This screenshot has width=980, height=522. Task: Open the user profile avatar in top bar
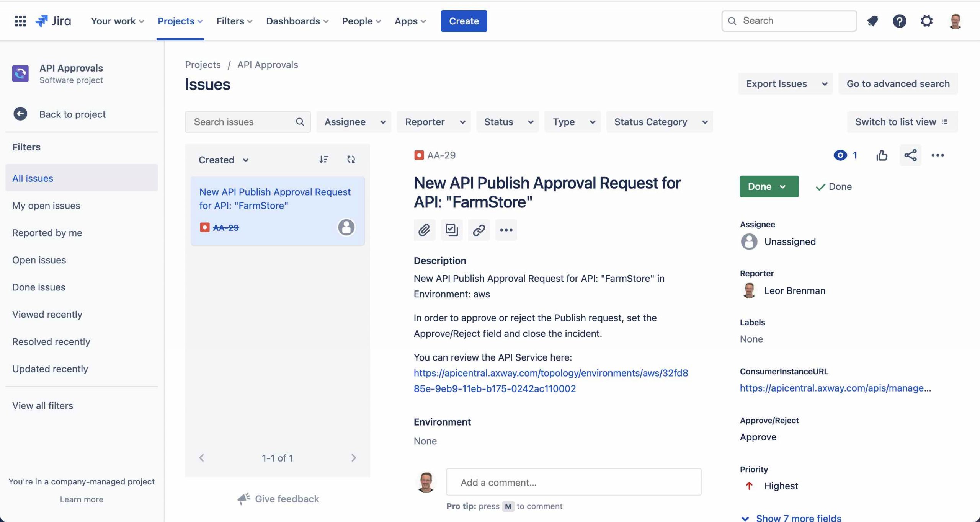pyautogui.click(x=955, y=21)
